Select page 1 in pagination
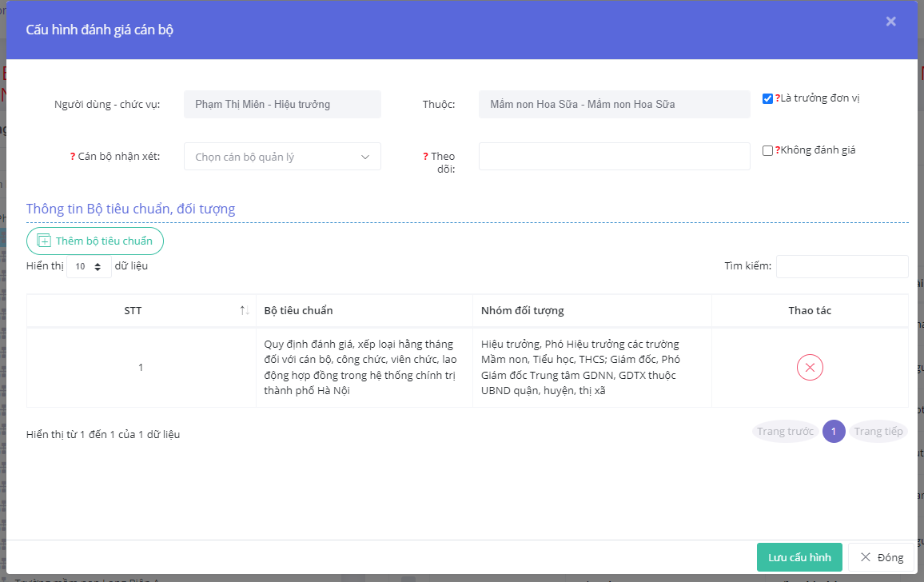The width and height of the screenshot is (924, 582). [x=834, y=432]
